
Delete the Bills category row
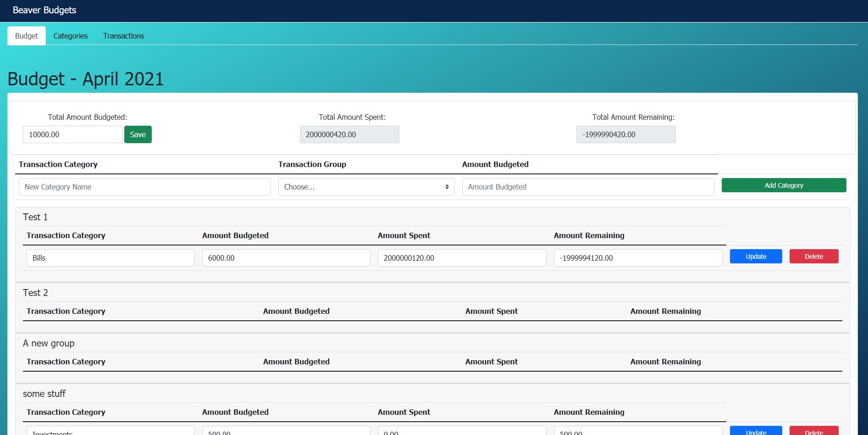814,257
